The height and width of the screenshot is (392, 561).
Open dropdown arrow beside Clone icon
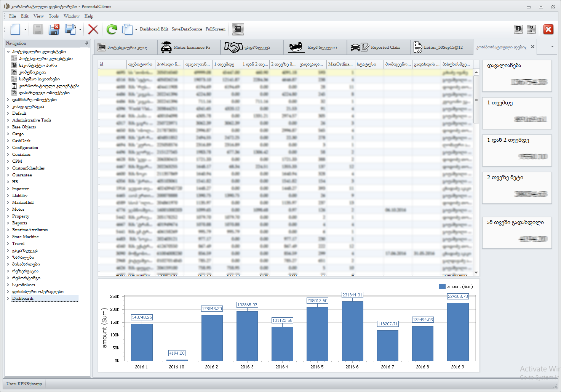coord(136,30)
